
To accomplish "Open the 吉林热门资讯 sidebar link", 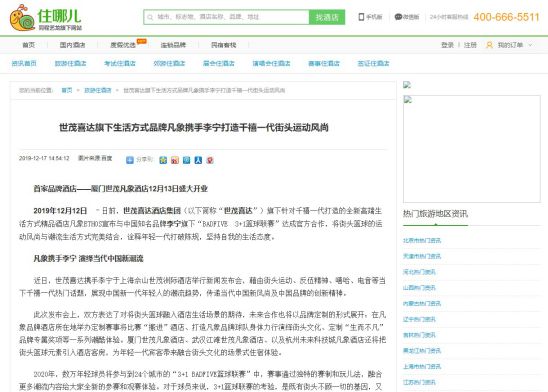I will pos(419,335).
